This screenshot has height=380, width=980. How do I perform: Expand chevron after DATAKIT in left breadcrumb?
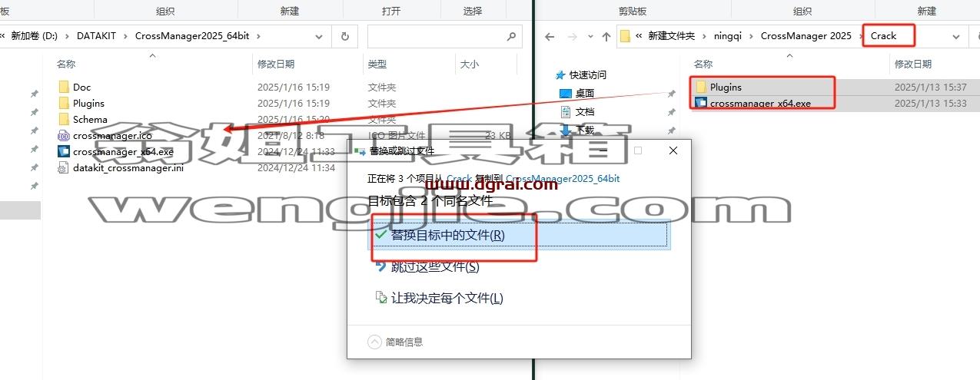(x=125, y=36)
